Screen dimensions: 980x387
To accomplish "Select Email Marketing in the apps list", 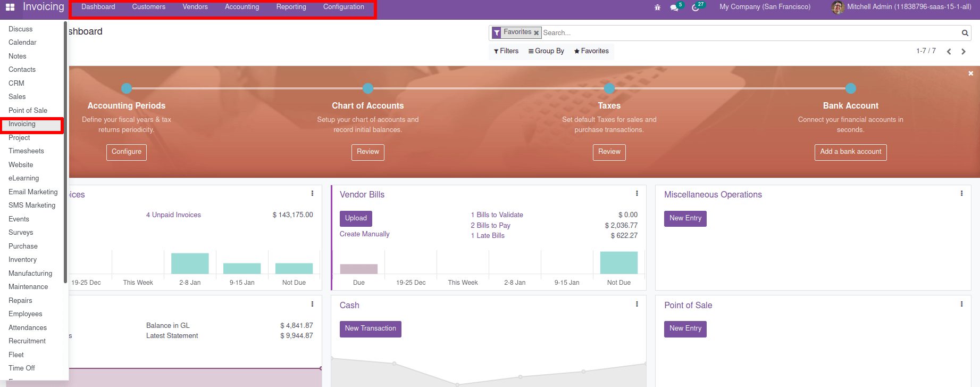I will point(33,192).
